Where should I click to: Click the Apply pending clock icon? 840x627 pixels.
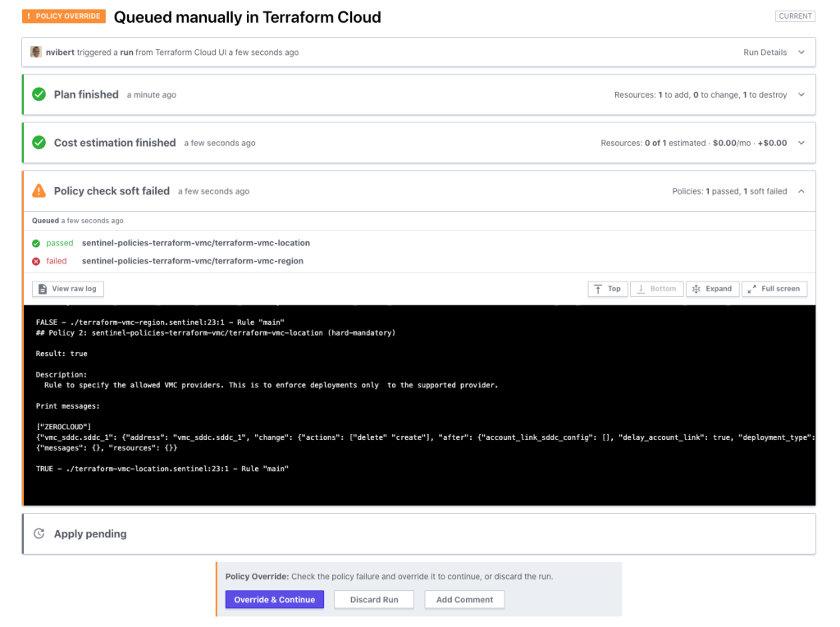(39, 534)
